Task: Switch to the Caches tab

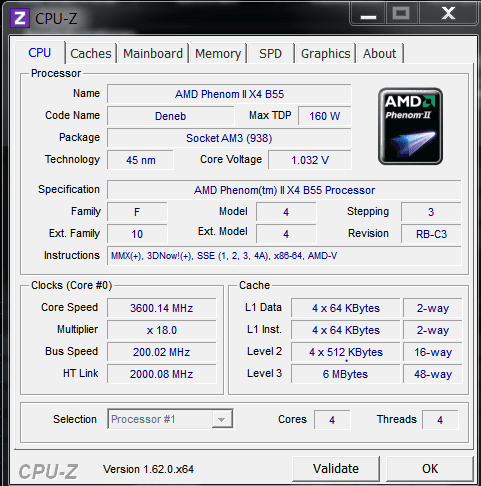Action: 91,53
